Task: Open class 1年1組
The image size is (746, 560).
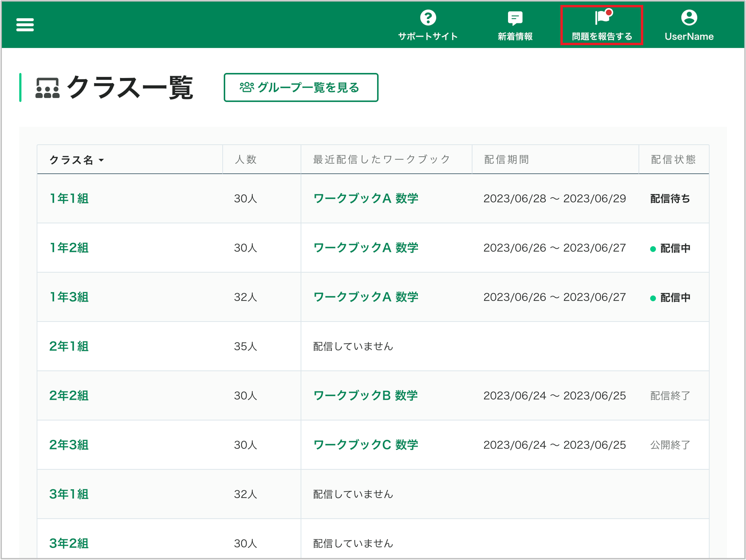Action: pos(69,198)
